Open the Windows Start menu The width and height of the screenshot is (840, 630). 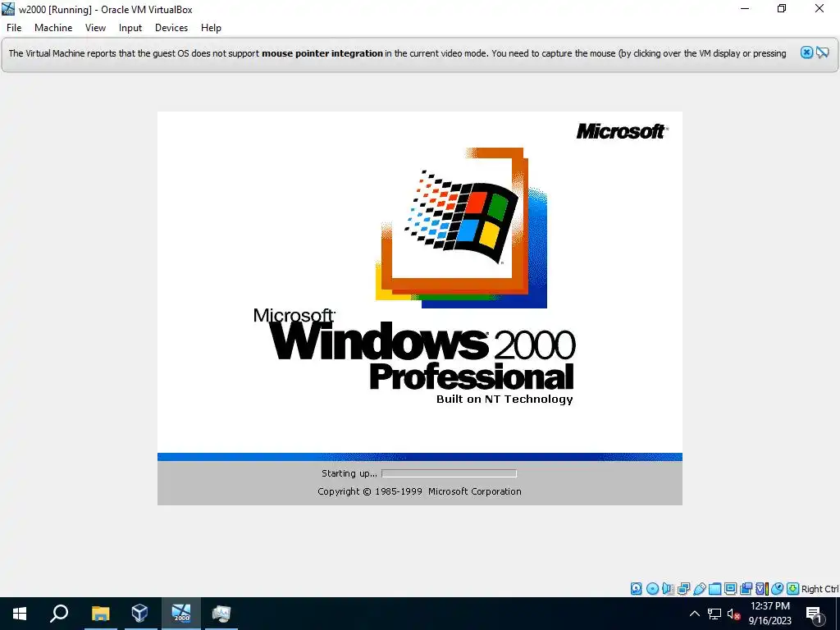(x=20, y=614)
